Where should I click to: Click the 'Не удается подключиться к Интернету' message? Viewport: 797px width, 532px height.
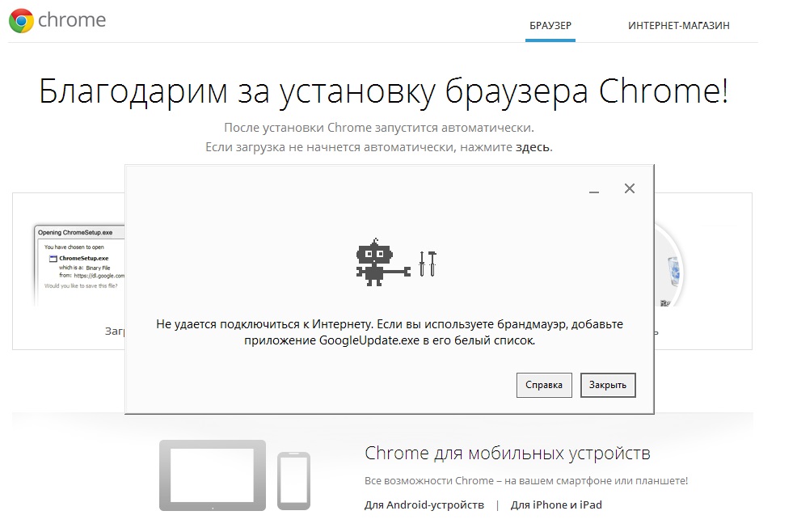[390, 332]
